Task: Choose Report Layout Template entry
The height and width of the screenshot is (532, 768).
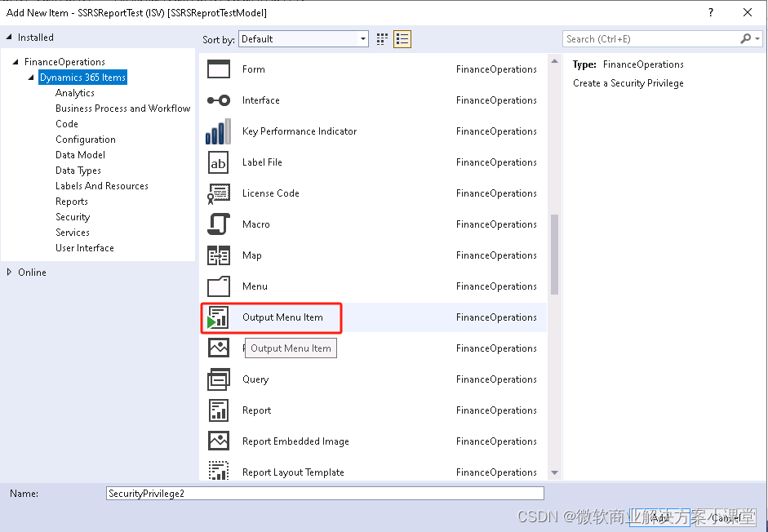Action: (x=373, y=471)
